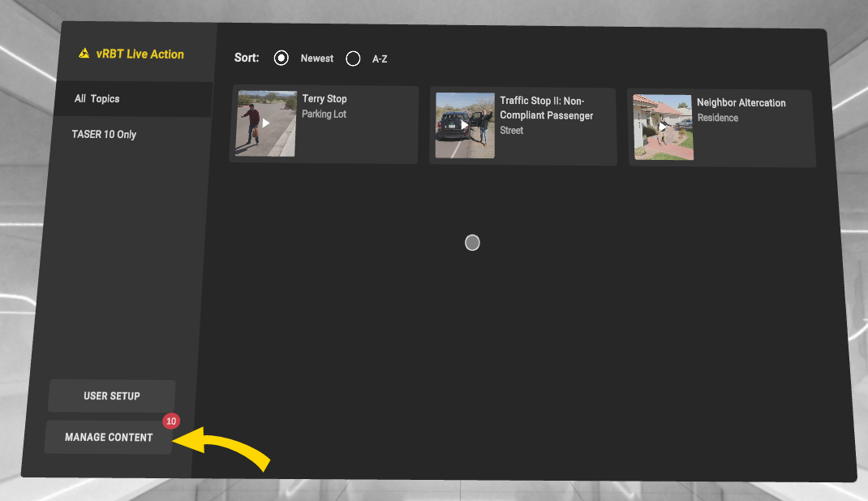The height and width of the screenshot is (501, 868).
Task: Click the vRBT Live Action header title
Action: point(140,54)
